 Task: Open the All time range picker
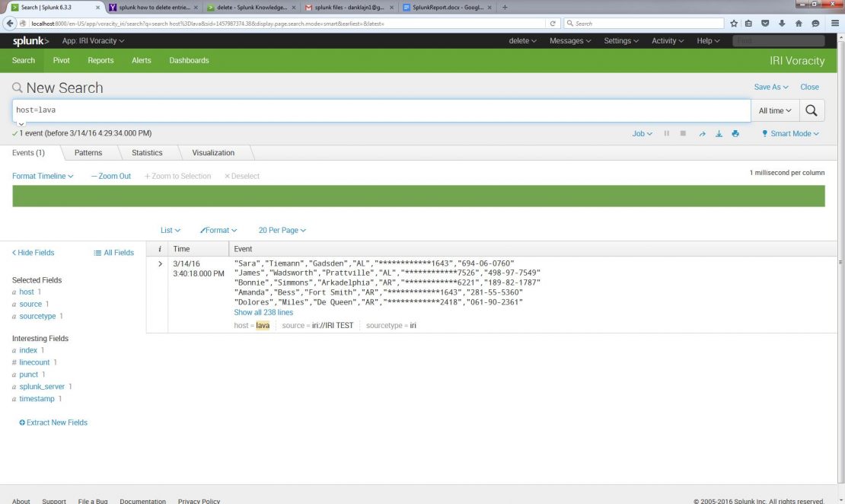click(x=775, y=110)
